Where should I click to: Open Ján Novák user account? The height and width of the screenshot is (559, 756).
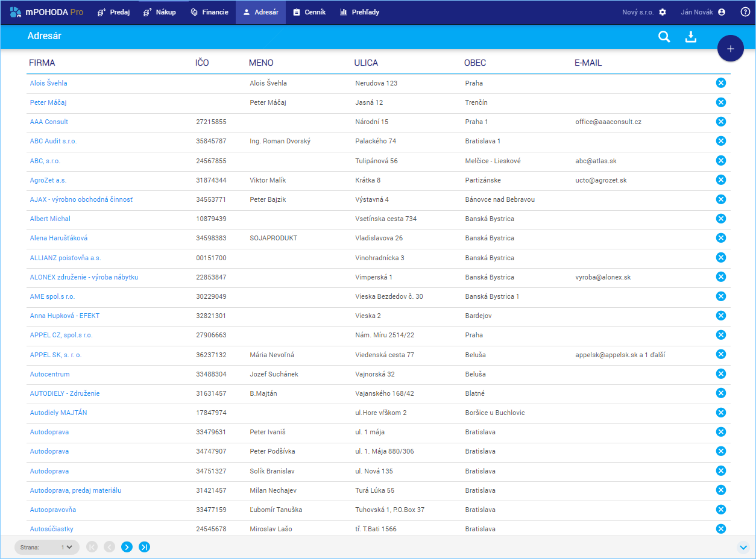[x=703, y=12]
